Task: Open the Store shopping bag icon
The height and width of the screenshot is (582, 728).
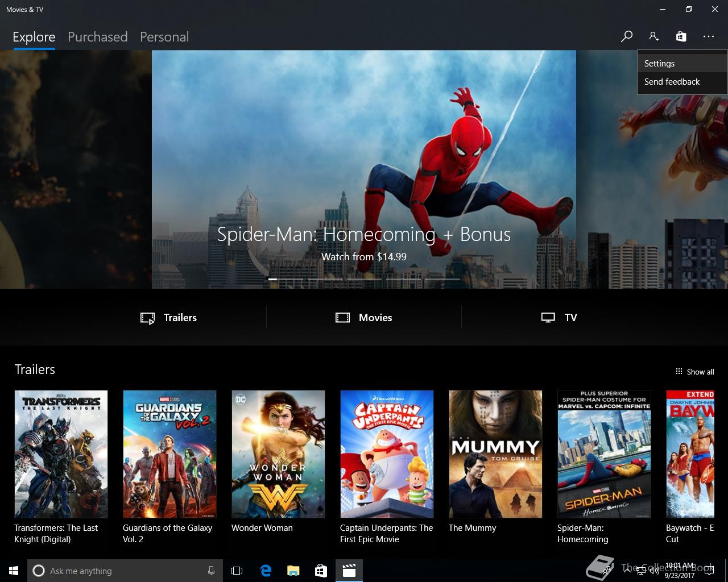Action: [681, 36]
